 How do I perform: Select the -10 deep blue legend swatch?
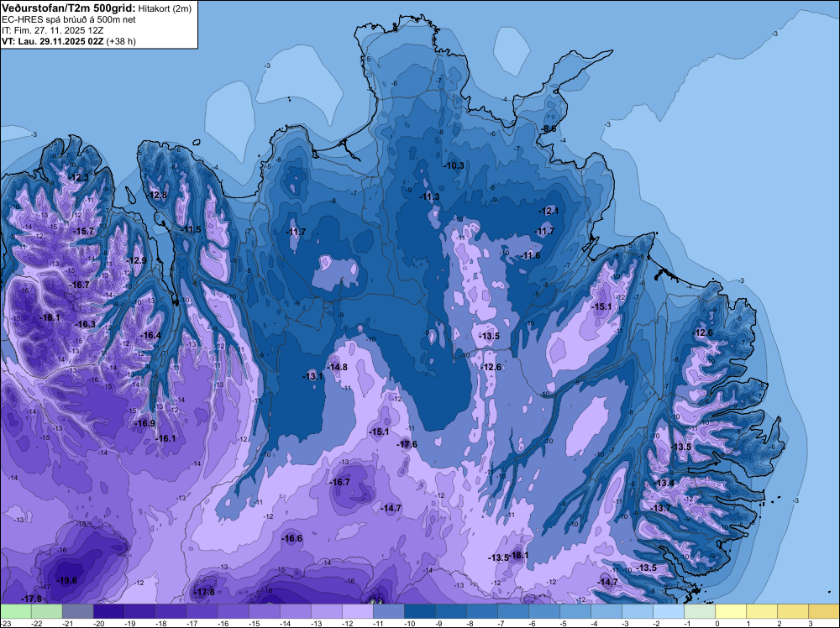tap(419, 611)
